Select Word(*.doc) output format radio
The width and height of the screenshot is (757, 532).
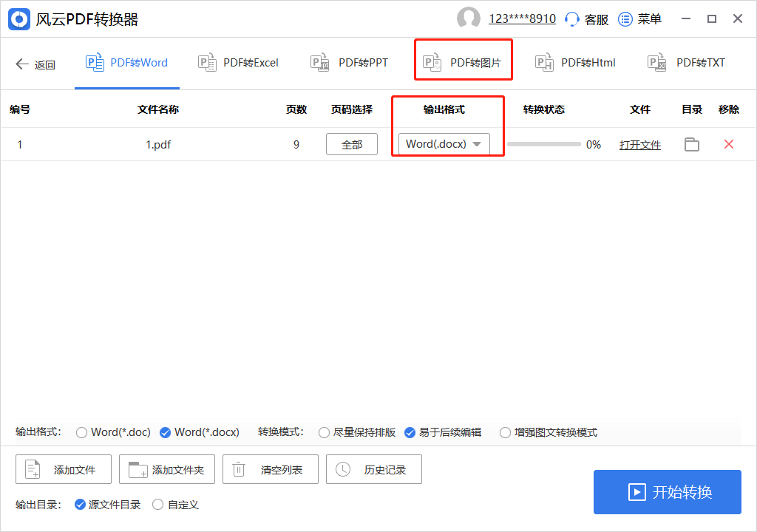[81, 432]
